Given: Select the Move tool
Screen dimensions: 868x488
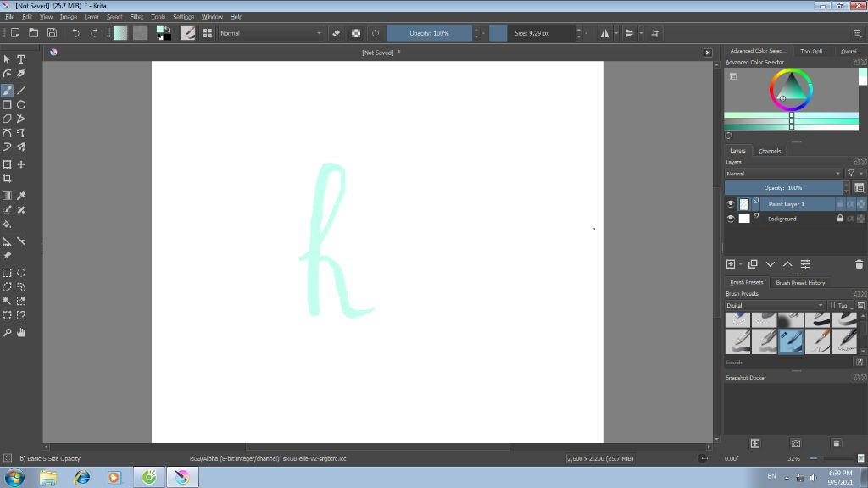Looking at the screenshot, I should tap(21, 164).
